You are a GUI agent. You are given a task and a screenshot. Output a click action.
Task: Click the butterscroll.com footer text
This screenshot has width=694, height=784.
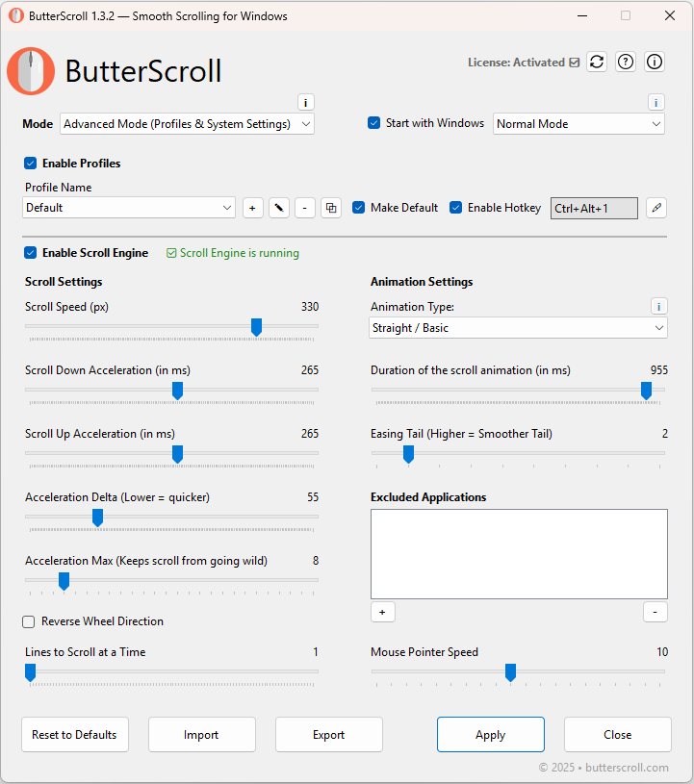(627, 768)
